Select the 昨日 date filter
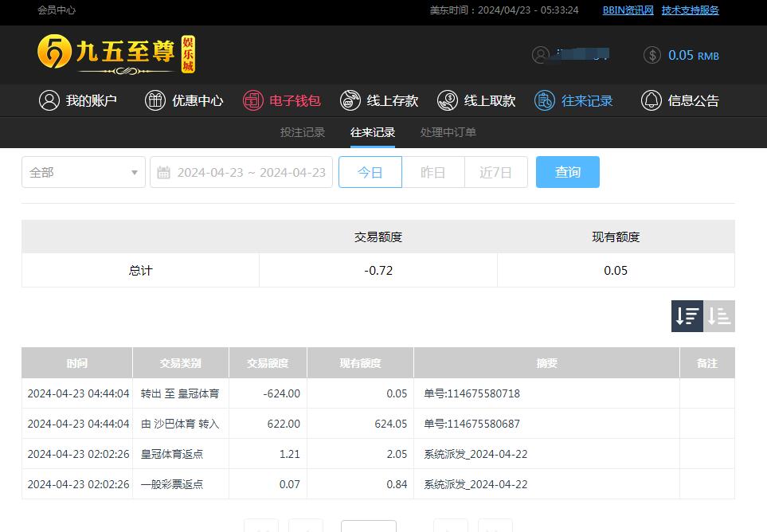This screenshot has height=532, width=767. tap(432, 172)
